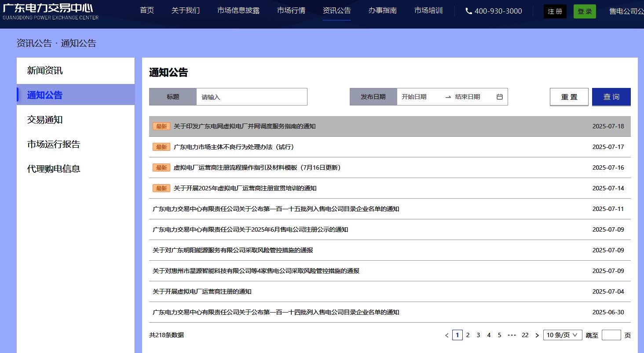Click the 共218条数据 total count text

(x=166, y=335)
